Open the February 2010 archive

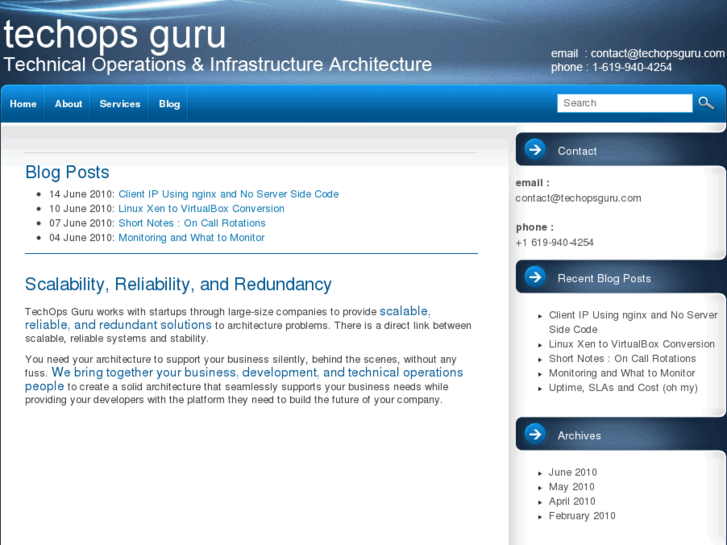(x=582, y=516)
